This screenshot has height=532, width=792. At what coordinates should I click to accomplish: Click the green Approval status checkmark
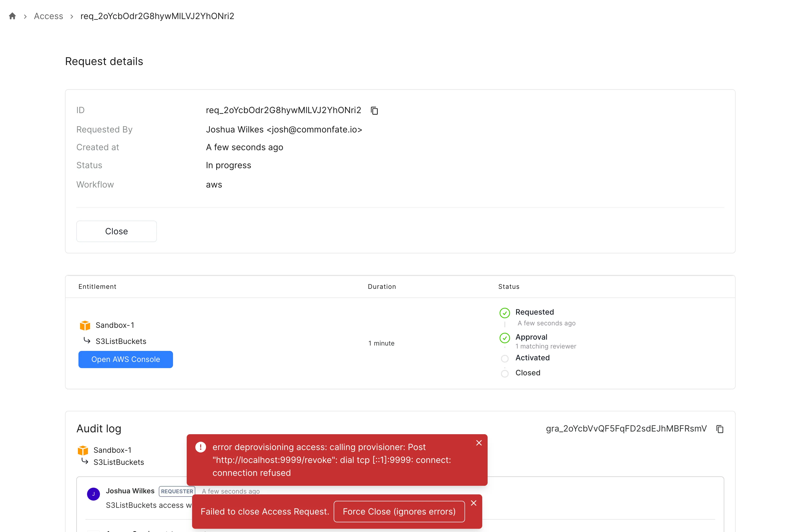(x=504, y=337)
